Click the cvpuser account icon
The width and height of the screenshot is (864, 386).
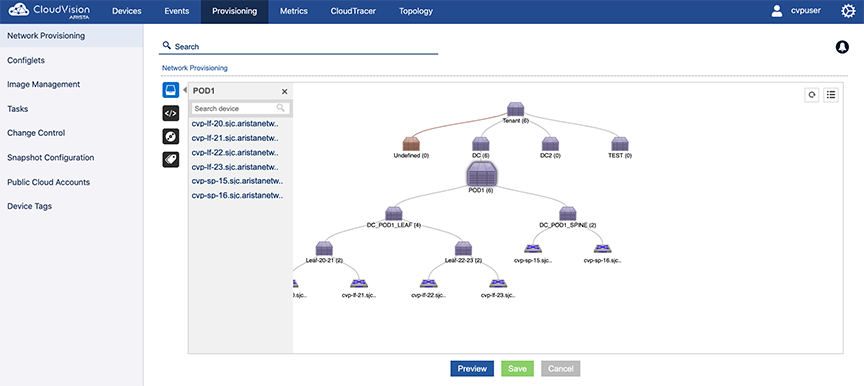coord(777,11)
